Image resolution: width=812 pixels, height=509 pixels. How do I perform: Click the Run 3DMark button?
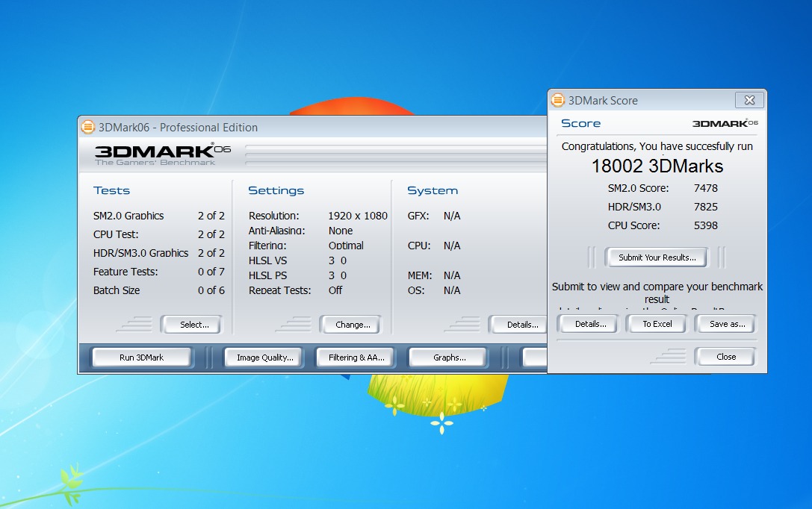point(141,357)
